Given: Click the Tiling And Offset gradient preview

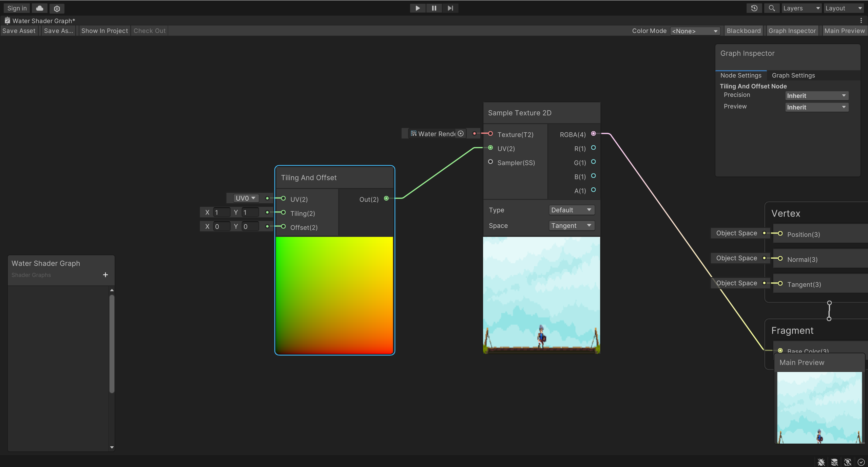Looking at the screenshot, I should point(334,295).
